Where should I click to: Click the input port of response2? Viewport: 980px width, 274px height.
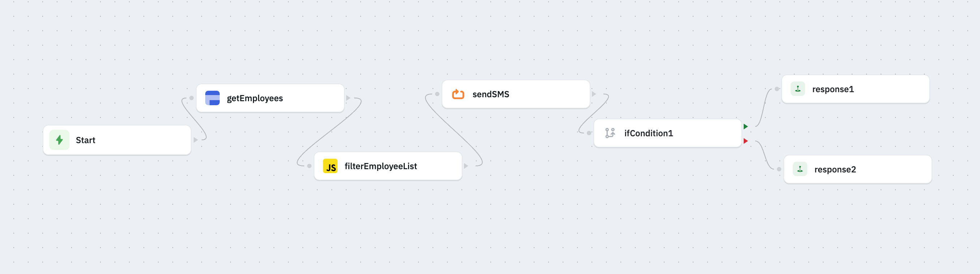[779, 169]
